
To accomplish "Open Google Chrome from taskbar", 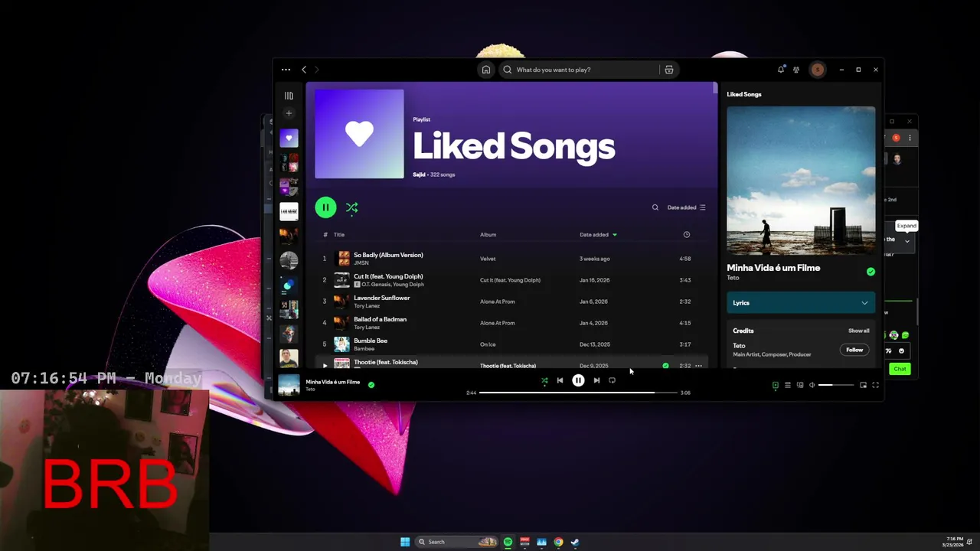I will (558, 542).
